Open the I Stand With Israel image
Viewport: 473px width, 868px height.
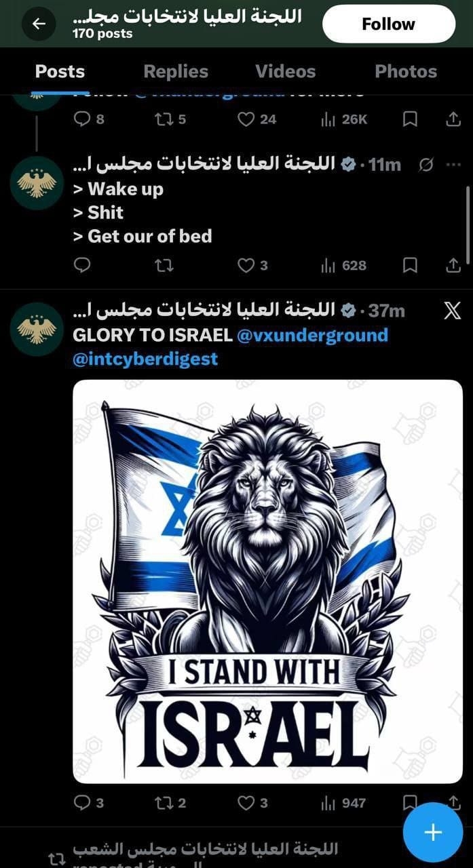tap(267, 581)
